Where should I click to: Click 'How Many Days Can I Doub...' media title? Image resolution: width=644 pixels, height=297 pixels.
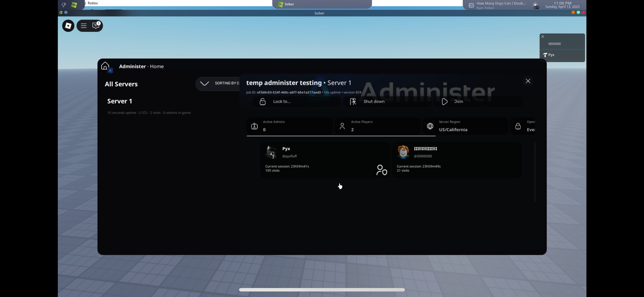coord(501,3)
